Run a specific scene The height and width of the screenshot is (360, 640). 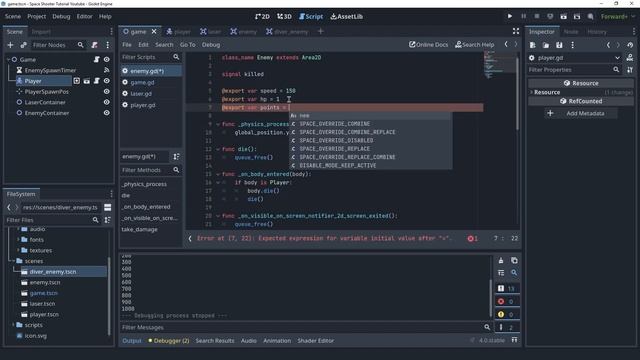click(x=577, y=16)
